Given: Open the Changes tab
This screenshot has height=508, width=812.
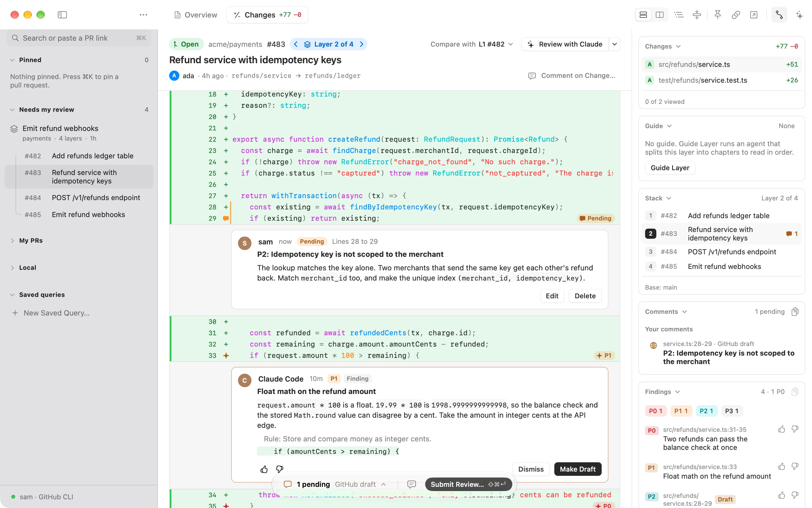Looking at the screenshot, I should 267,15.
